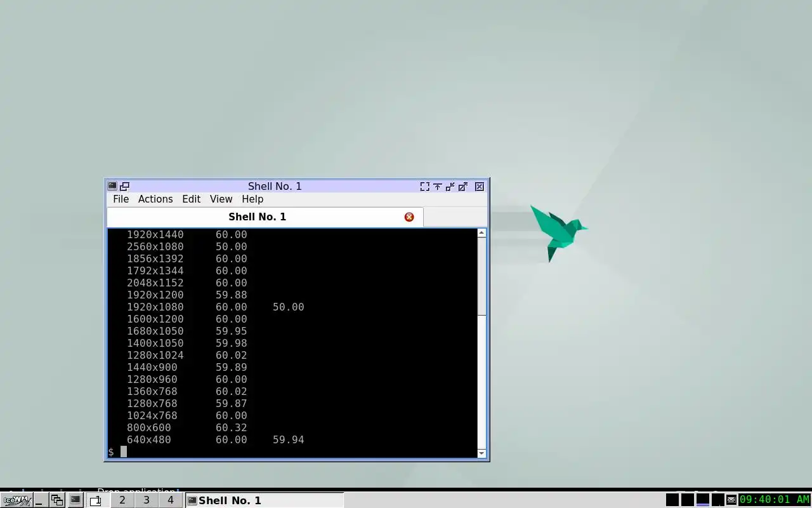812x508 pixels.
Task: Open the File menu
Action: point(121,199)
